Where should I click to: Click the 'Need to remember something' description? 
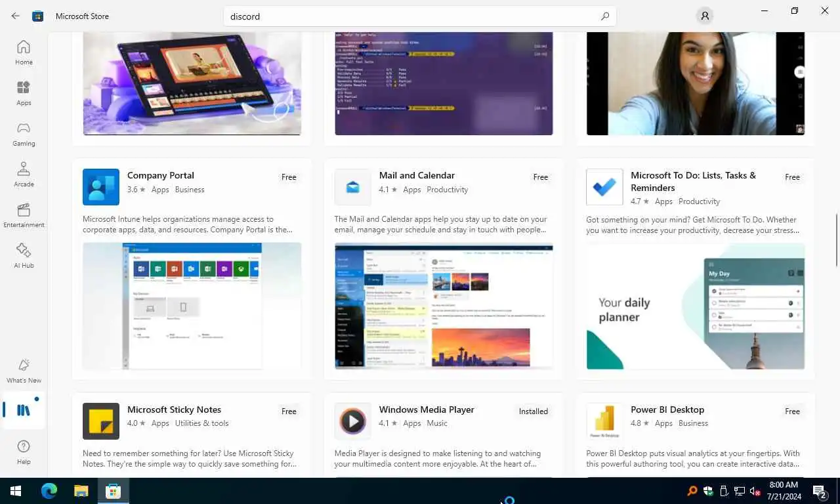[190, 459]
